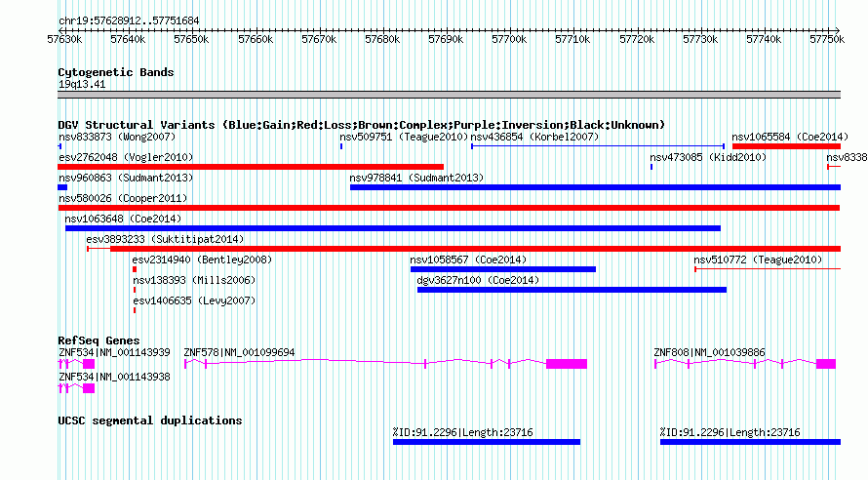Click the nsv833873 (Wong2007) variant label
The width and height of the screenshot is (868, 480).
tap(117, 137)
